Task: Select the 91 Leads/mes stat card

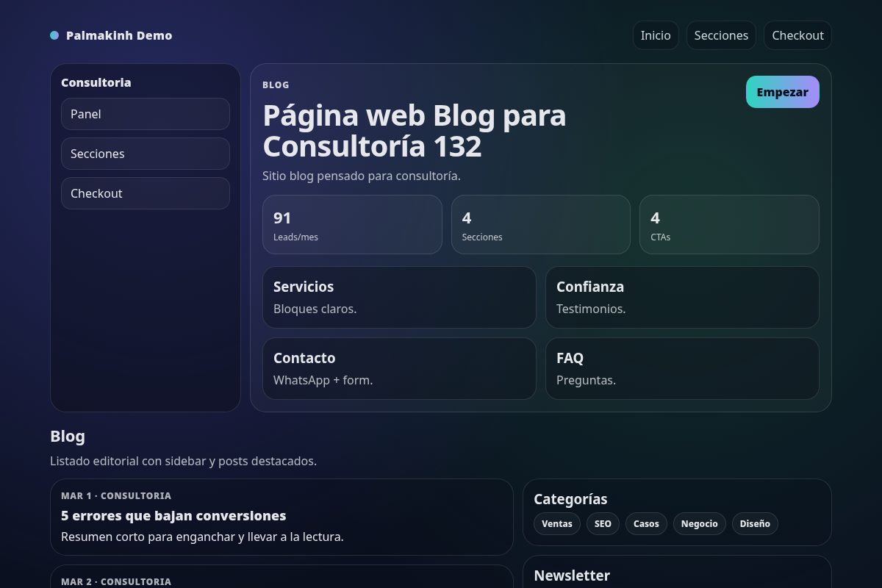Action: pos(352,224)
